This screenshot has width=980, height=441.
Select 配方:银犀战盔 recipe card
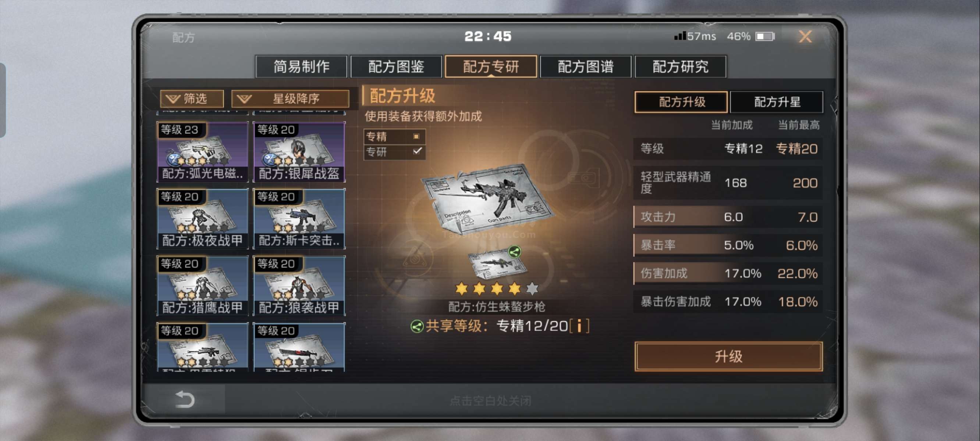point(299,152)
